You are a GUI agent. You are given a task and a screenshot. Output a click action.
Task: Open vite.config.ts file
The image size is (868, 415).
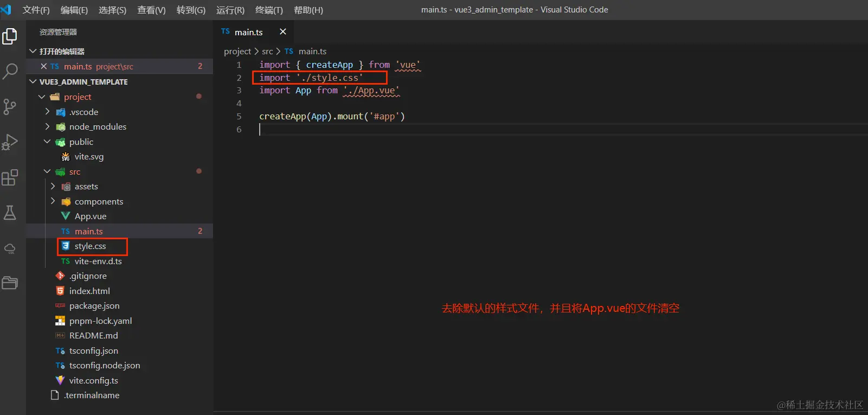click(93, 380)
